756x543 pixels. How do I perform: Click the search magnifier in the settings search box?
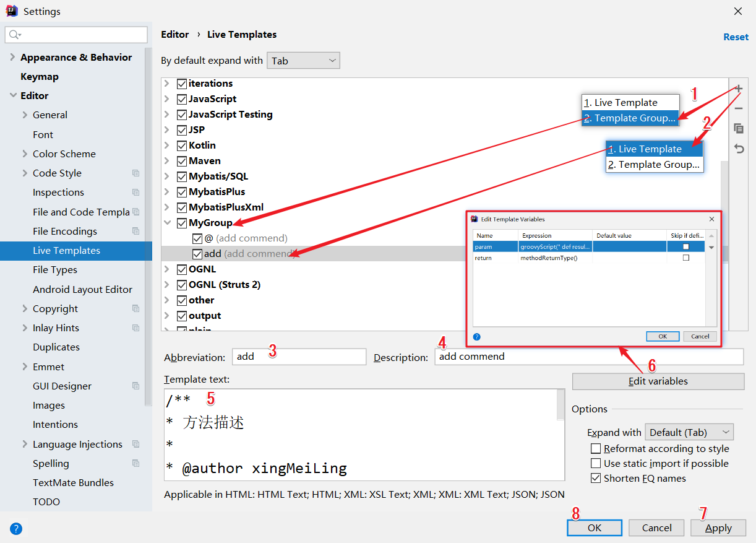15,35
